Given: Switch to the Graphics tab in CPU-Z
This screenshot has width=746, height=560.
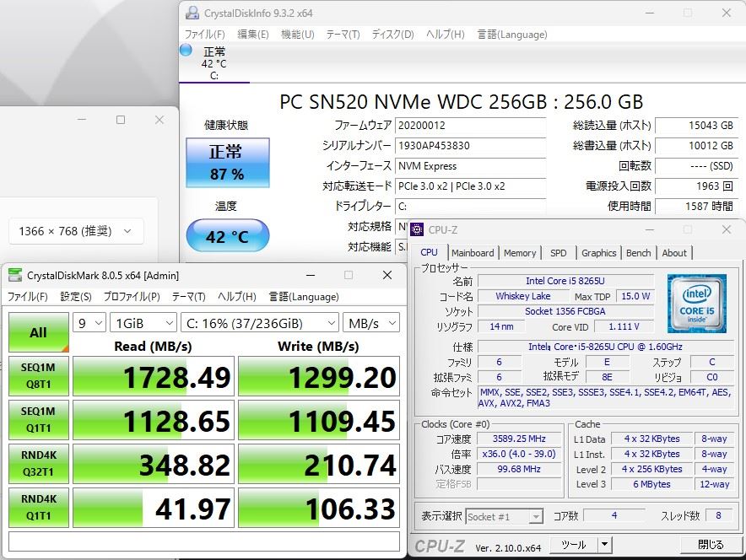Looking at the screenshot, I should point(598,253).
